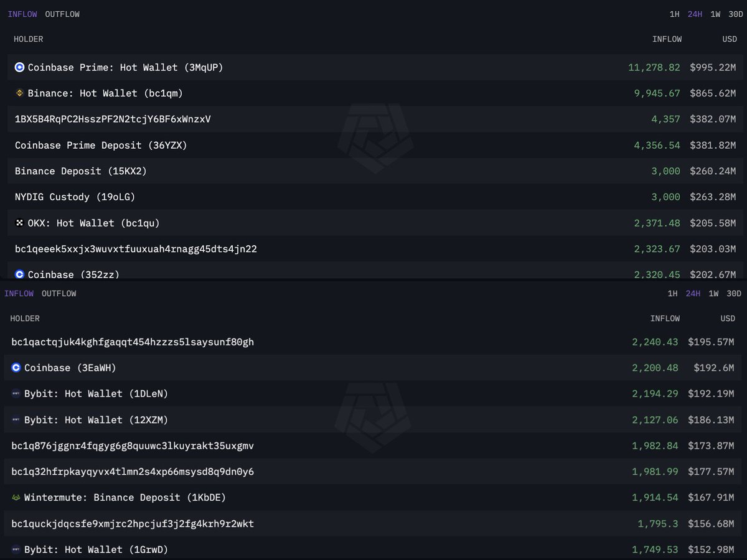Open address bc1quckjdqcsfe9xmjrc2hpcjuf3j2fg4krh9r2wkt
The image size is (747, 560).
click(133, 524)
